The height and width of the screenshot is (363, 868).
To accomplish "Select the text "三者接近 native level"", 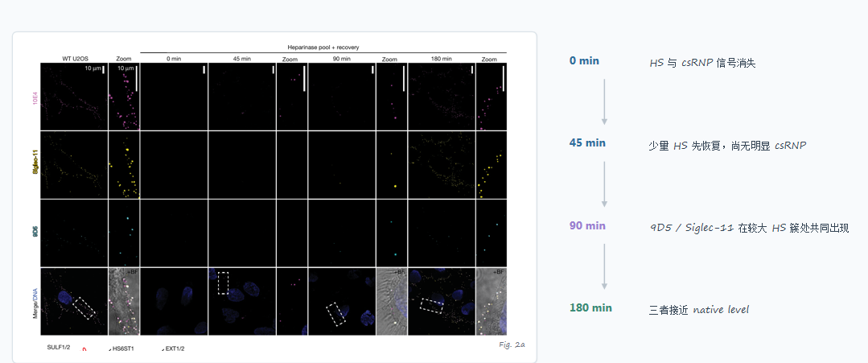I will point(698,310).
